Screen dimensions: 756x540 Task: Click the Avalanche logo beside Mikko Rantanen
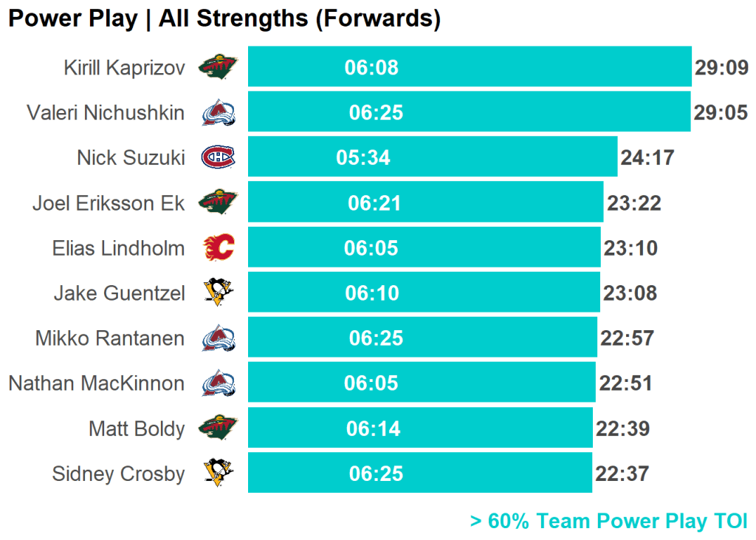click(x=219, y=338)
